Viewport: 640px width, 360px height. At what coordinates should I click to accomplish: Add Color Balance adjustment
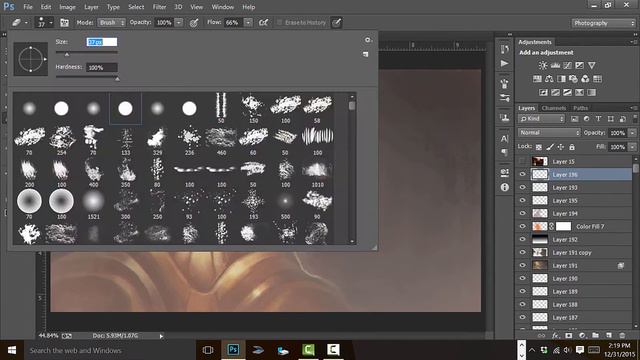point(549,79)
